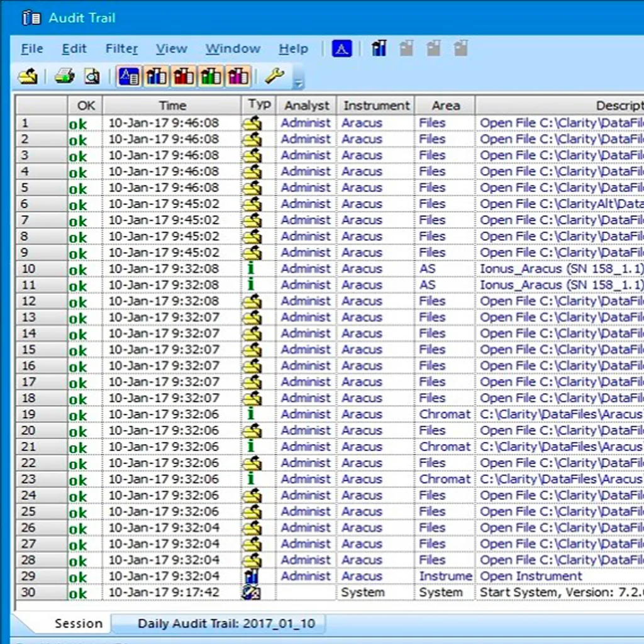
Task: Toggle the green instrument events filter
Action: [211, 76]
